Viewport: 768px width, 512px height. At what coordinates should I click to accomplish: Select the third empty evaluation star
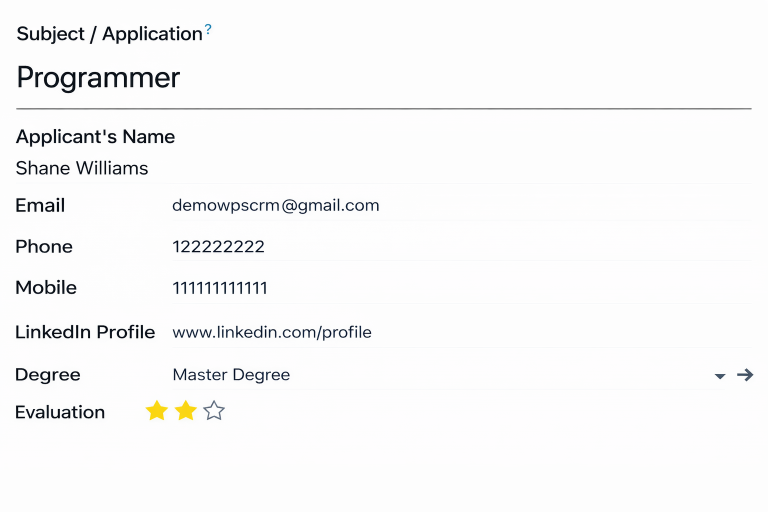coord(214,411)
